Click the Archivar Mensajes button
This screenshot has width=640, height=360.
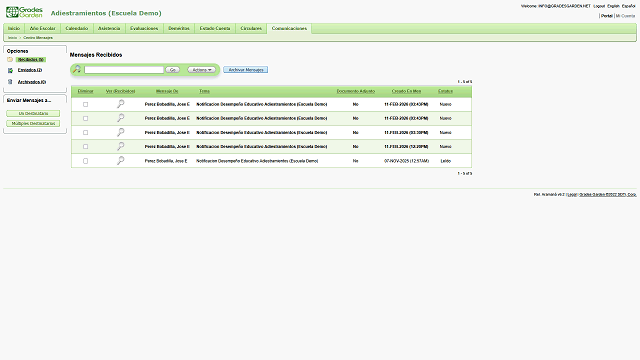point(246,70)
